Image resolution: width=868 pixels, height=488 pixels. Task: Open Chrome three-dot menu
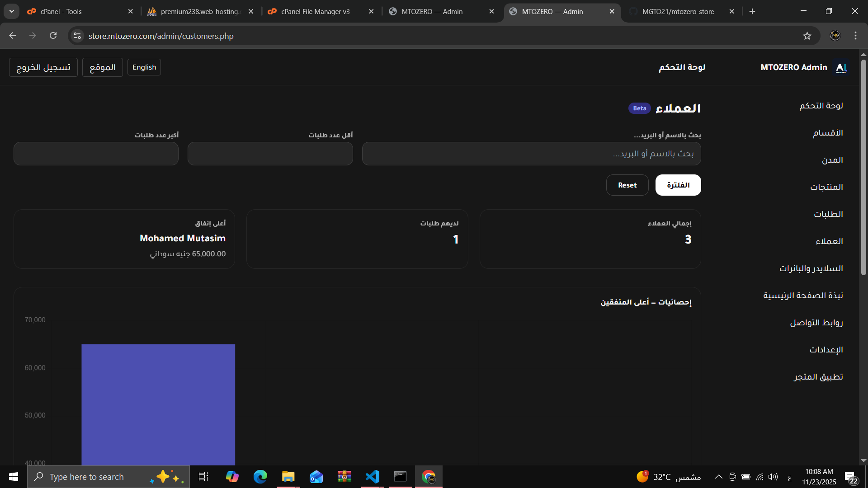pos(855,36)
